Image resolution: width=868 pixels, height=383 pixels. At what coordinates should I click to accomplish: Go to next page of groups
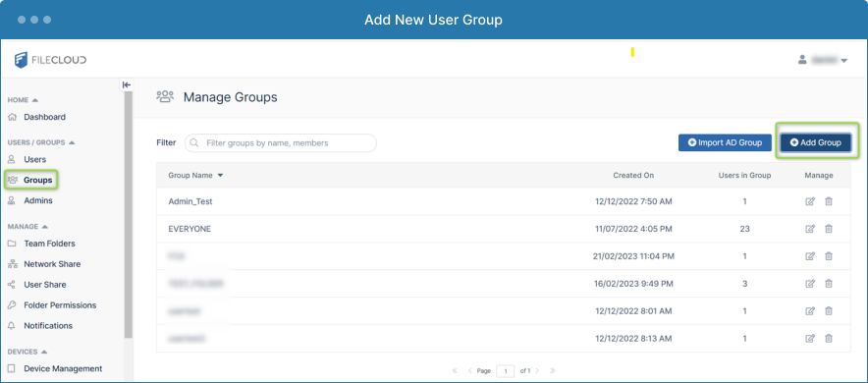[x=537, y=371]
